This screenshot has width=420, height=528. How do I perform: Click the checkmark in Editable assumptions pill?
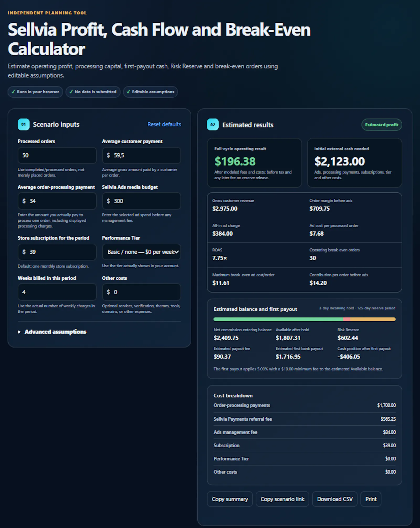[x=128, y=92]
